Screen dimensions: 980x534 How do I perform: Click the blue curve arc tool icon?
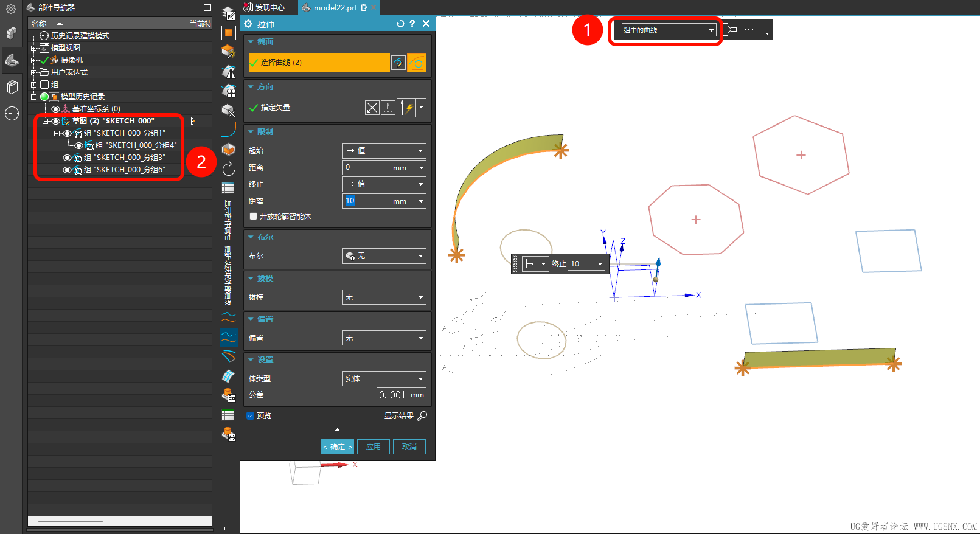coord(229,130)
